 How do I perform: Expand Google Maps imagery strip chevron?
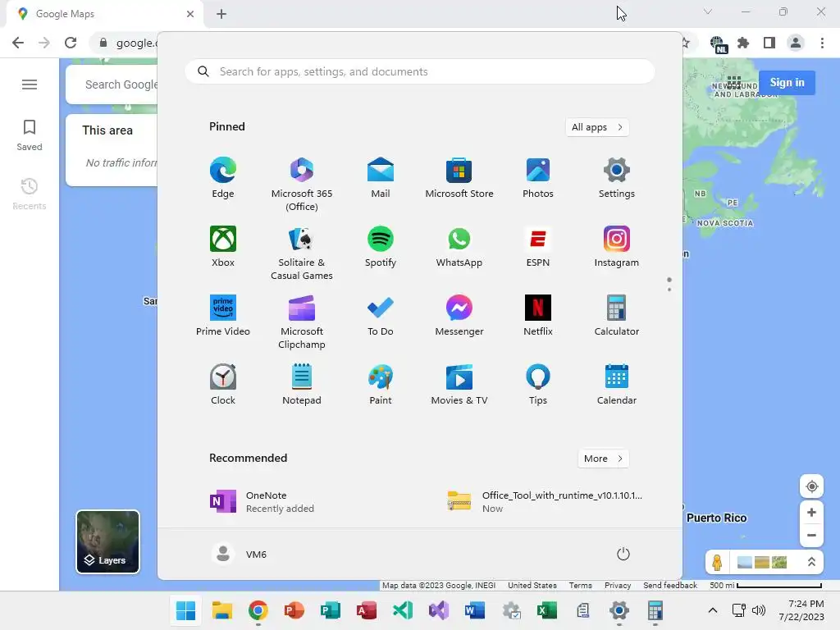click(811, 562)
